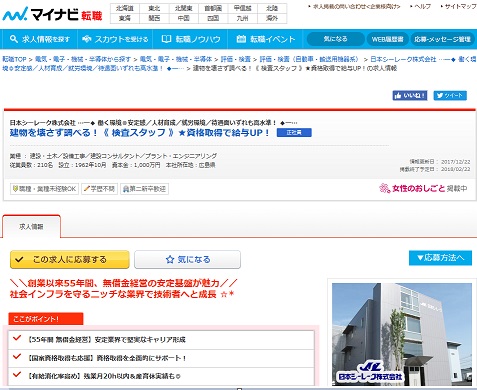The height and width of the screenshot is (390, 477).
Task: Open the 転職イベント menu
Action: coord(265,39)
